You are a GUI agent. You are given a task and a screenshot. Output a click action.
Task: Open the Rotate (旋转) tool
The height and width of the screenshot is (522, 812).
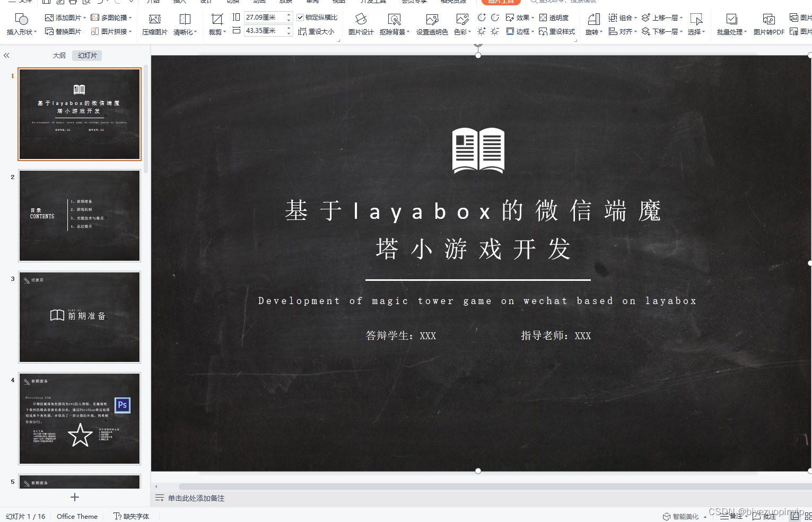[593, 25]
